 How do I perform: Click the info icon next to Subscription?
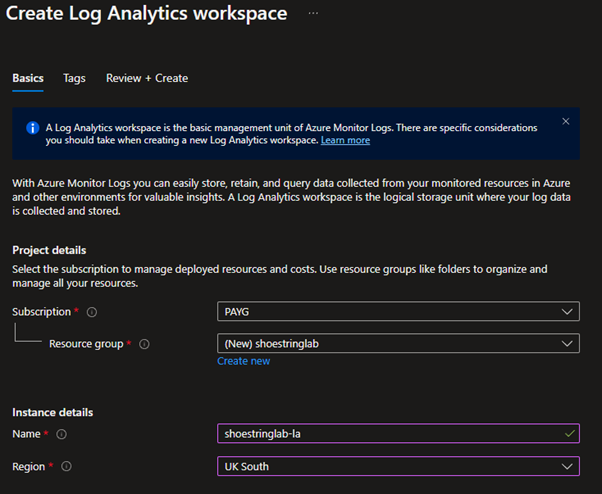(92, 312)
